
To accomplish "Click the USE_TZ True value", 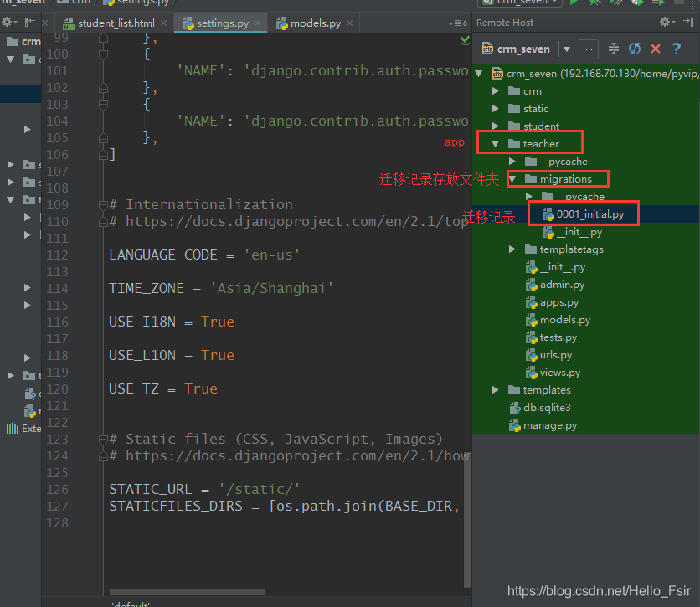I will [200, 388].
